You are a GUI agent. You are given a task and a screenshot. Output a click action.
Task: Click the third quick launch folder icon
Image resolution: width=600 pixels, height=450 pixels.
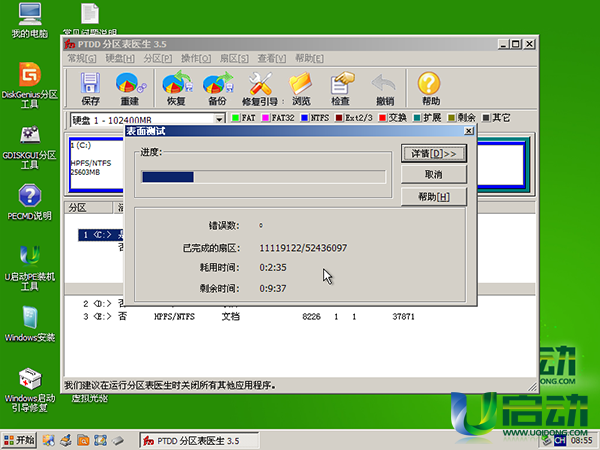click(83, 440)
